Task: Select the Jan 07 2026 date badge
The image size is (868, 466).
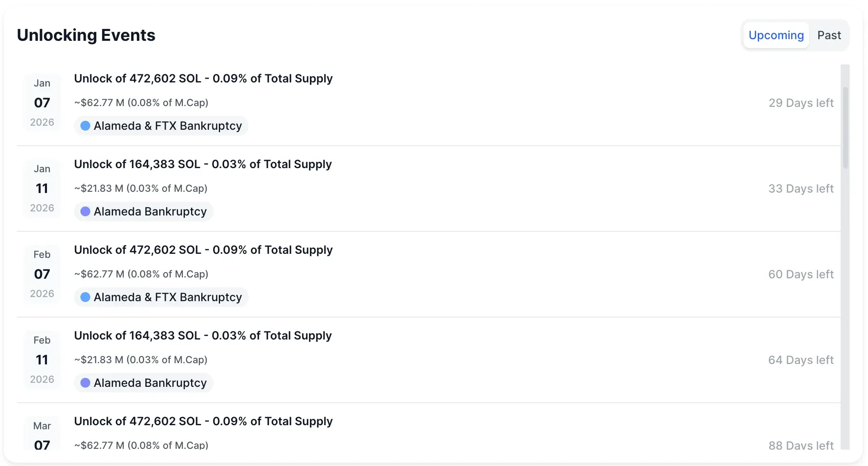Action: click(x=42, y=103)
